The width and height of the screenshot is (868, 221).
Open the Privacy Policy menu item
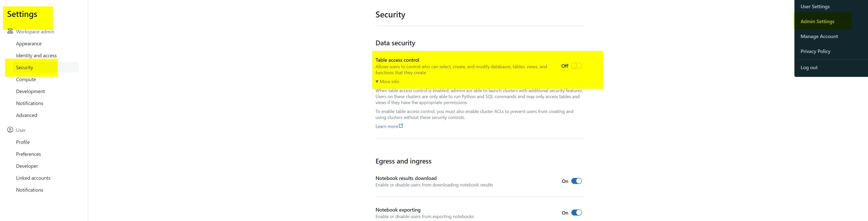pos(815,51)
